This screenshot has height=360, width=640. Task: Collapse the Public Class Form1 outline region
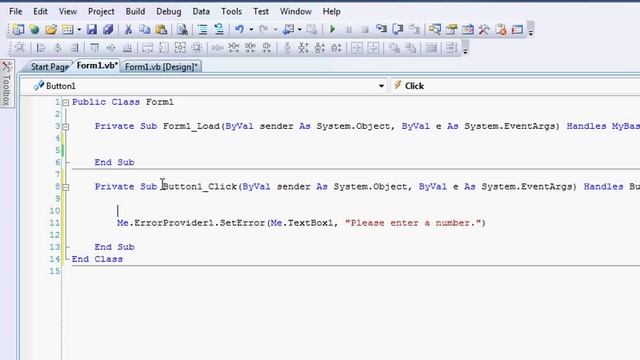tap(66, 102)
